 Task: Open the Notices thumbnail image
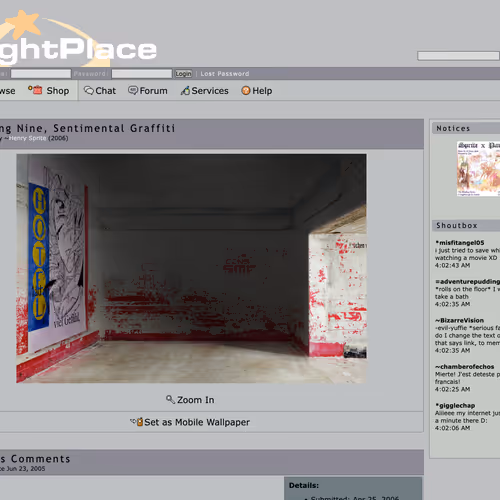coord(478,168)
